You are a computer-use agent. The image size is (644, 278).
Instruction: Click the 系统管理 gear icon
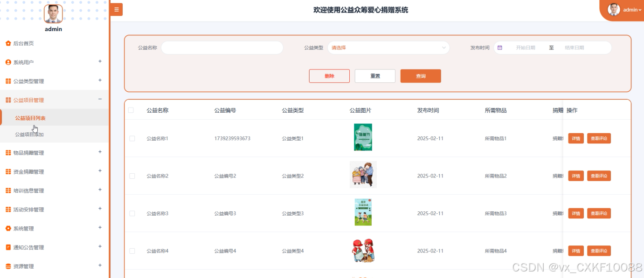[8, 229]
